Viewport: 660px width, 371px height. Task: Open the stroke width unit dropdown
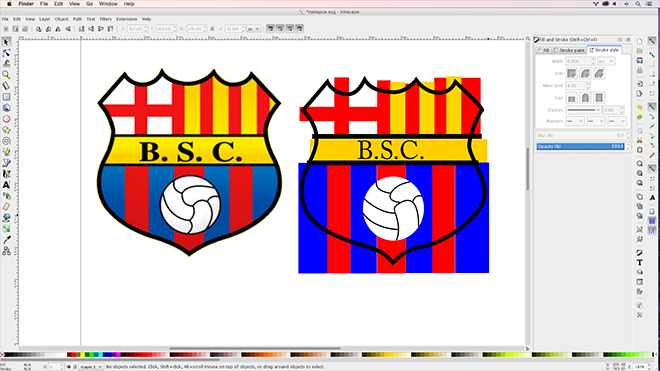click(x=606, y=61)
